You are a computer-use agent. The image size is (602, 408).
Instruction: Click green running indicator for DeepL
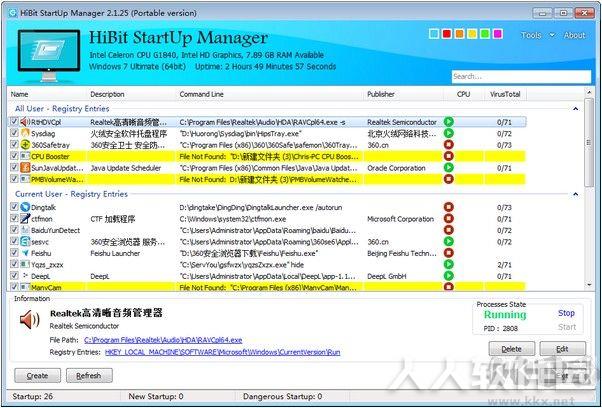pos(448,276)
